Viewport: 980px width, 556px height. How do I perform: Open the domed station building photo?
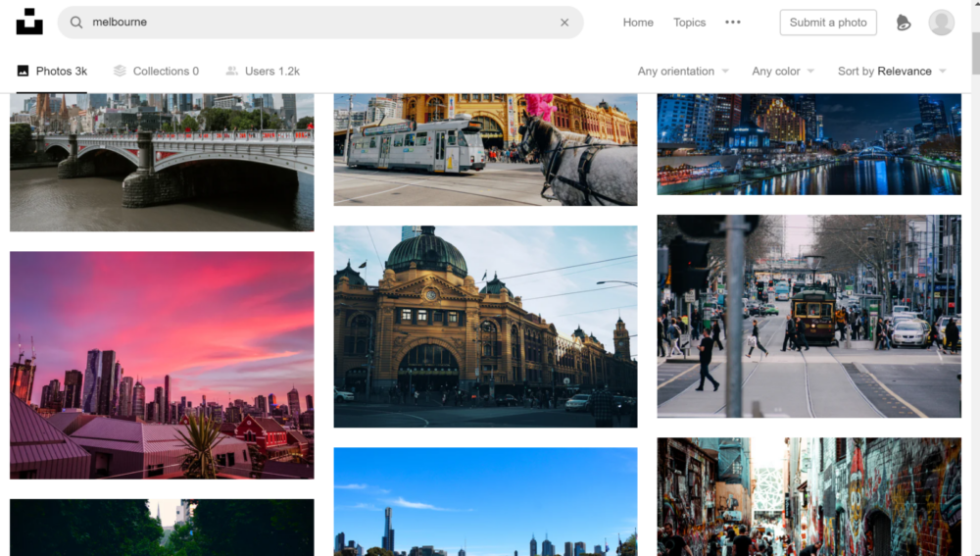pyautogui.click(x=486, y=327)
